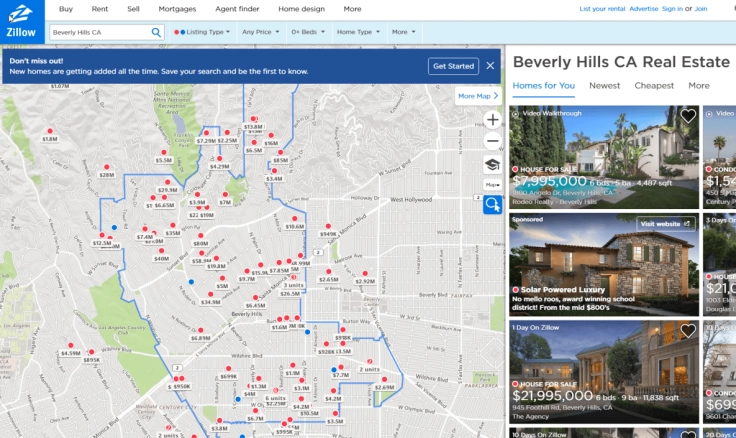Click the Advertise link

pyautogui.click(x=644, y=9)
